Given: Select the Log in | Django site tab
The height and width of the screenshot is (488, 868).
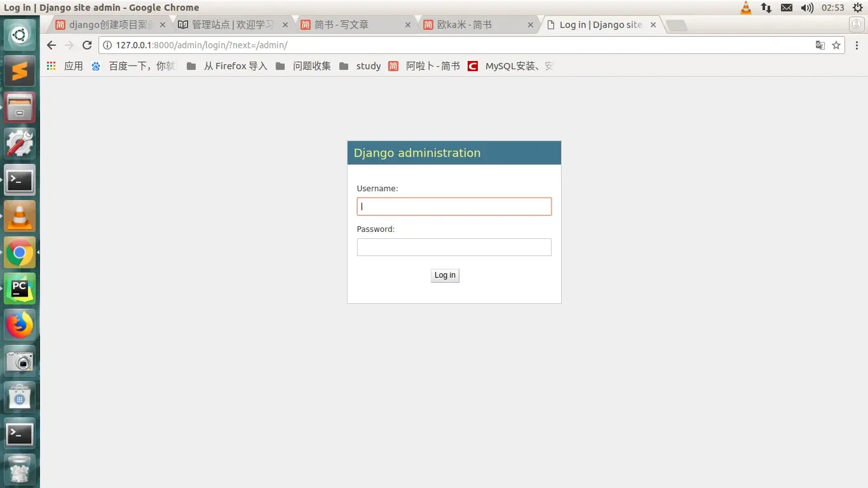Looking at the screenshot, I should tap(600, 25).
